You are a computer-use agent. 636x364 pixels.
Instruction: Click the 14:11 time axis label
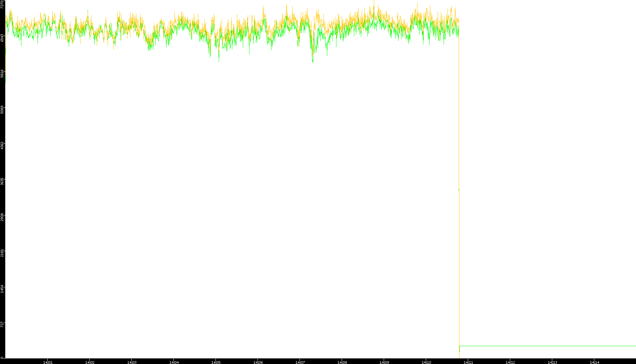[x=468, y=362]
